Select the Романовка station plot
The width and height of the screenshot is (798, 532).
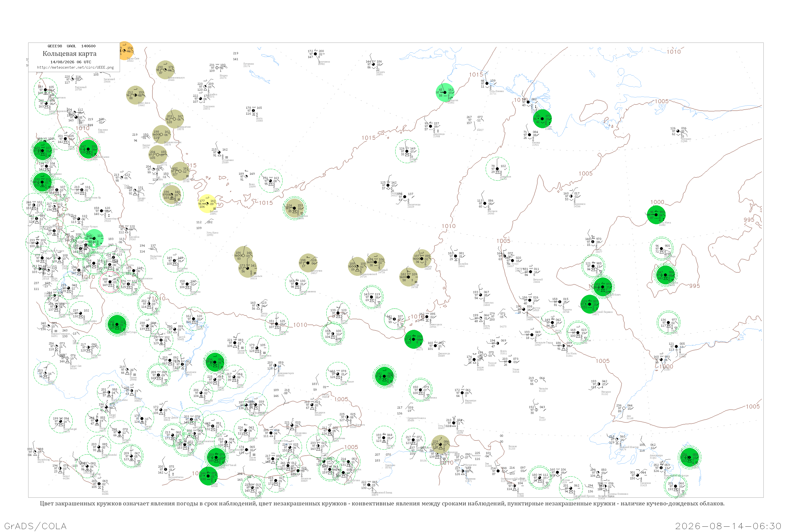click(x=292, y=425)
